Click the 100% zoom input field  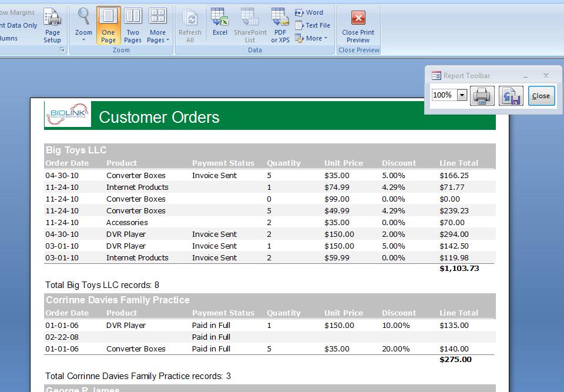pos(443,95)
